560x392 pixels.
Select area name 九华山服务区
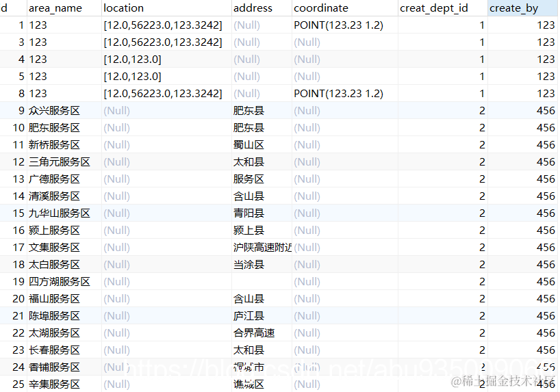point(60,213)
